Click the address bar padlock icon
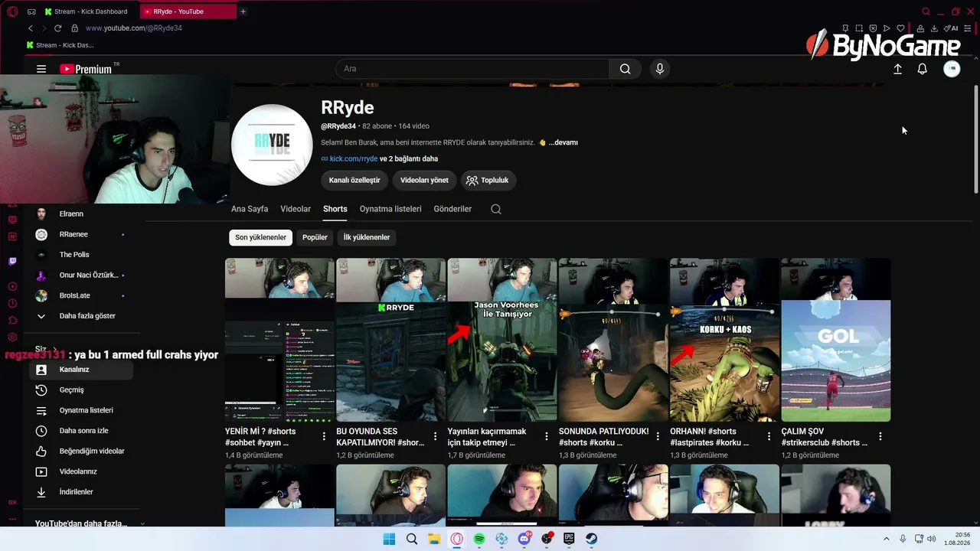This screenshot has width=980, height=551. 74,28
